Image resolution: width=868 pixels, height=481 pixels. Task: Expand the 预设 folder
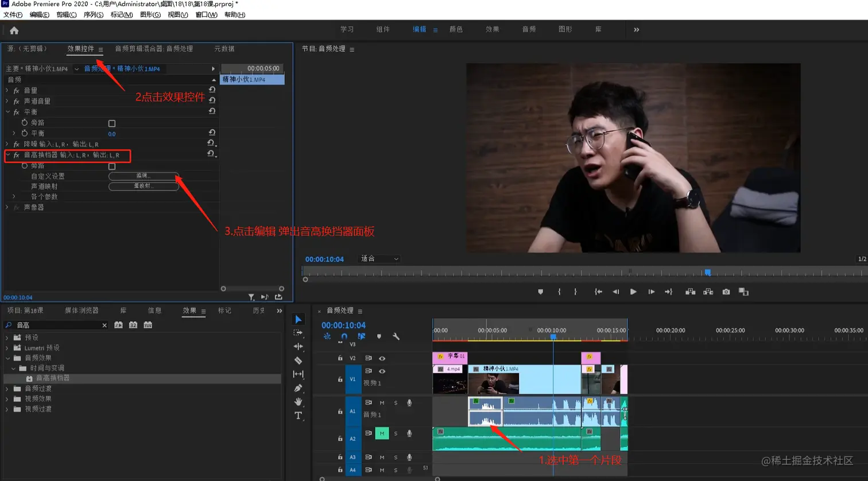pos(7,338)
